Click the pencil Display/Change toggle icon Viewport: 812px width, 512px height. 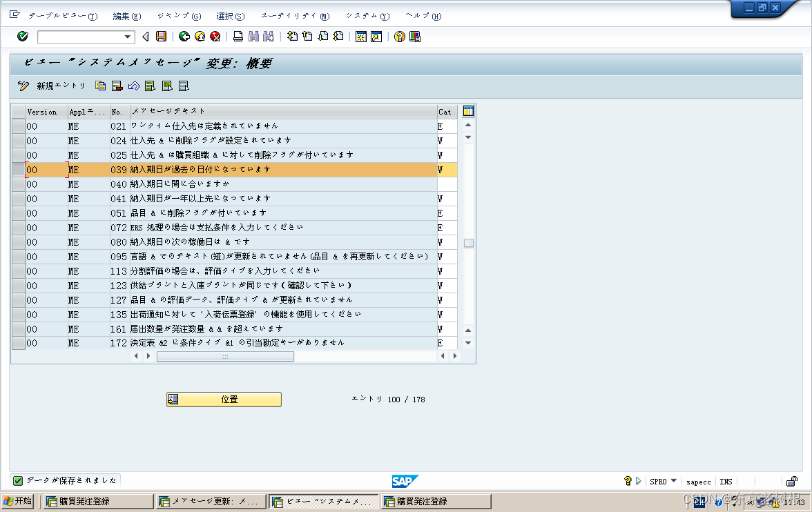[23, 86]
